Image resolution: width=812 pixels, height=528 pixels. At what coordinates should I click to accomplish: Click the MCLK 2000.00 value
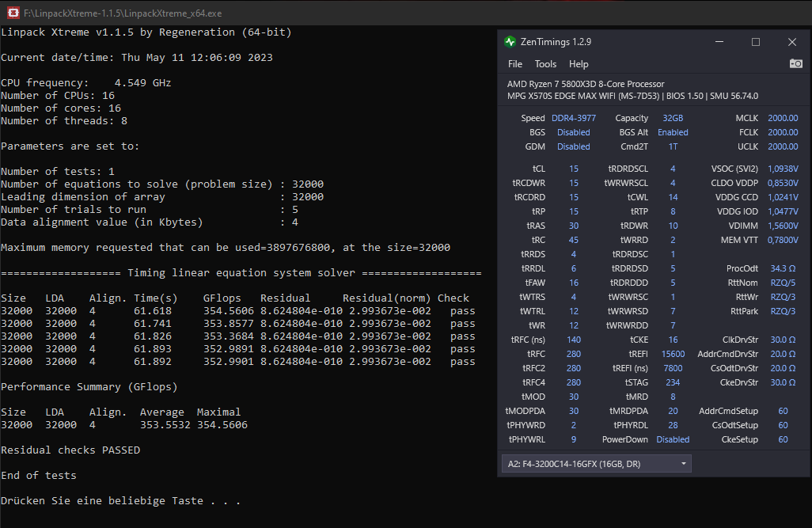(x=783, y=118)
